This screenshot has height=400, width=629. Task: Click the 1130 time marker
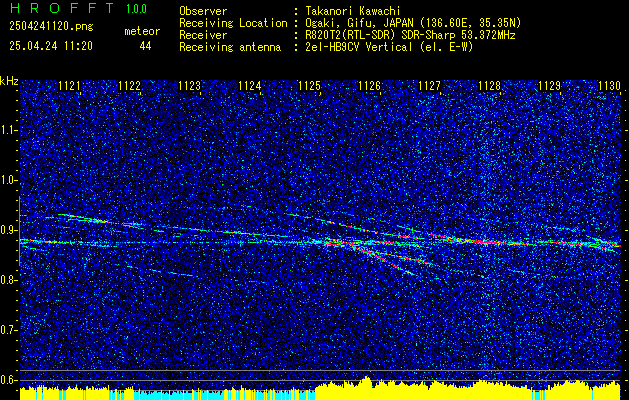609,85
